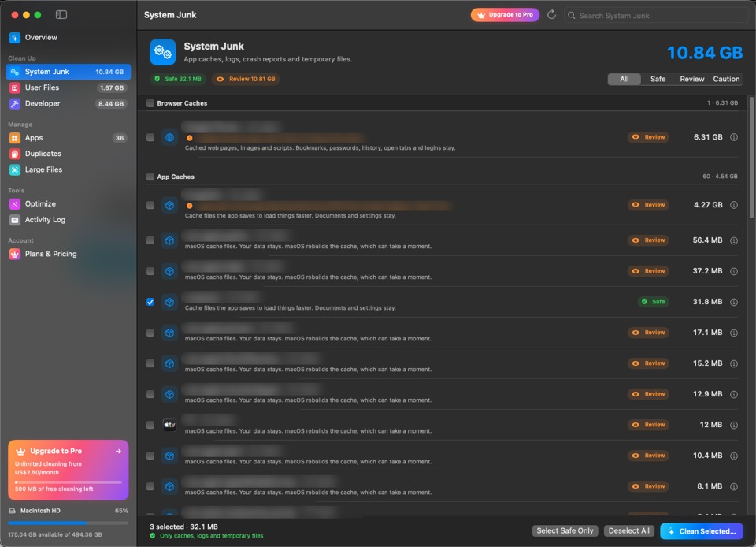Screen dimensions: 756x547
Task: Click the vertical scrollbar of the list
Action: coord(751,158)
